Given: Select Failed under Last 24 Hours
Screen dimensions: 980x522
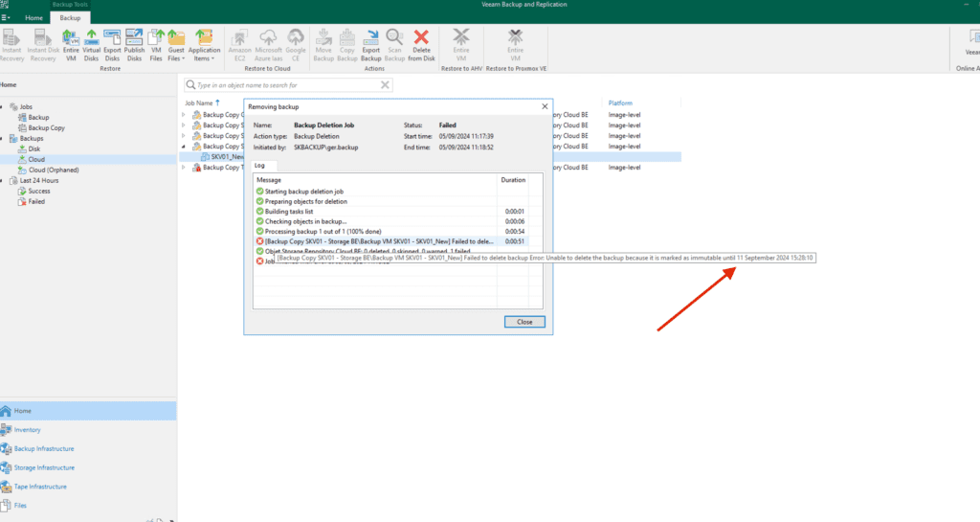Looking at the screenshot, I should pyautogui.click(x=36, y=201).
